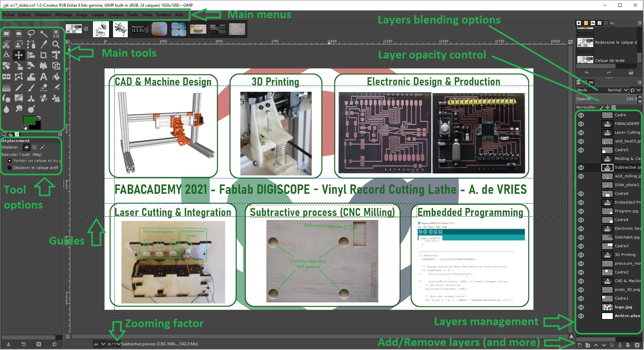This screenshot has height=350, width=644.
Task: Raise the selected layer
Action: (596, 345)
